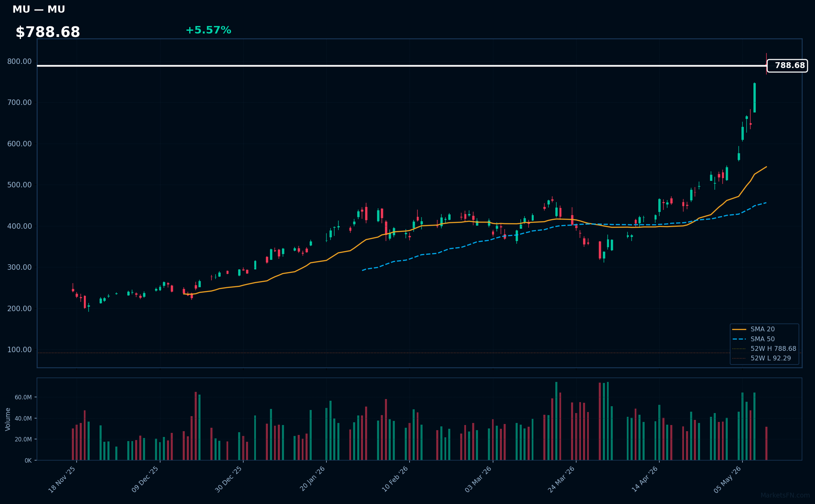
Task: Click the blue dashed SMA 50 legend sample
Action: point(739,339)
